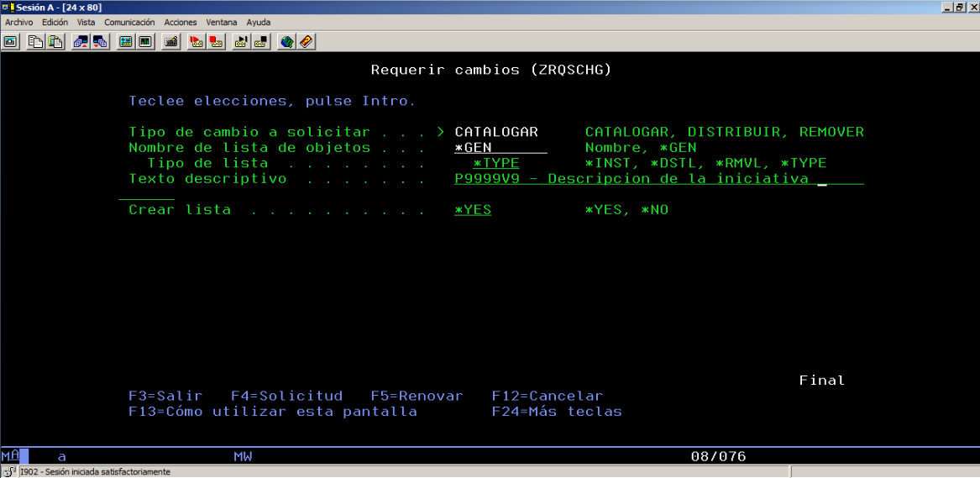The width and height of the screenshot is (980, 478).
Task: Click the F3=Salir function key label
Action: (165, 396)
